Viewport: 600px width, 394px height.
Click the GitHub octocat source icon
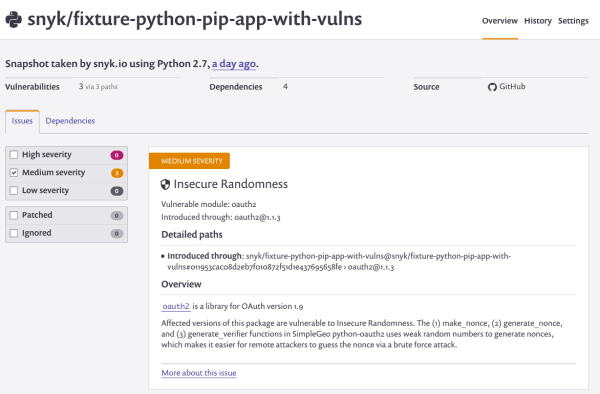492,87
